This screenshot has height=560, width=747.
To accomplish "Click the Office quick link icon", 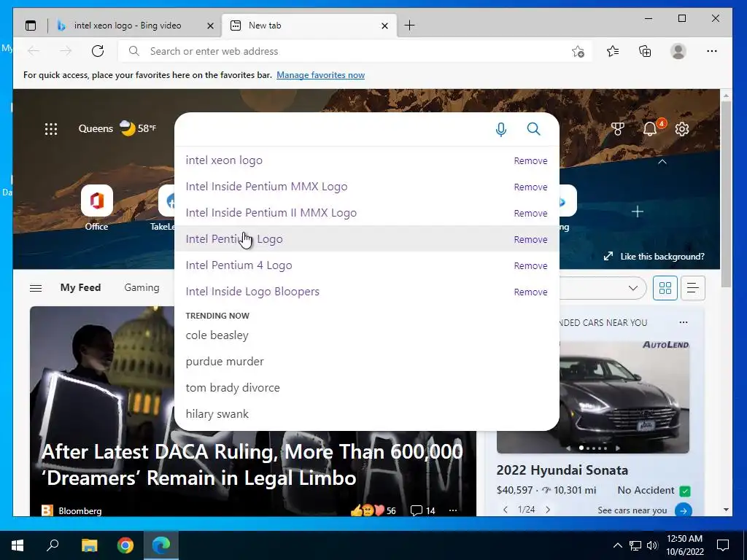I will point(97,201).
